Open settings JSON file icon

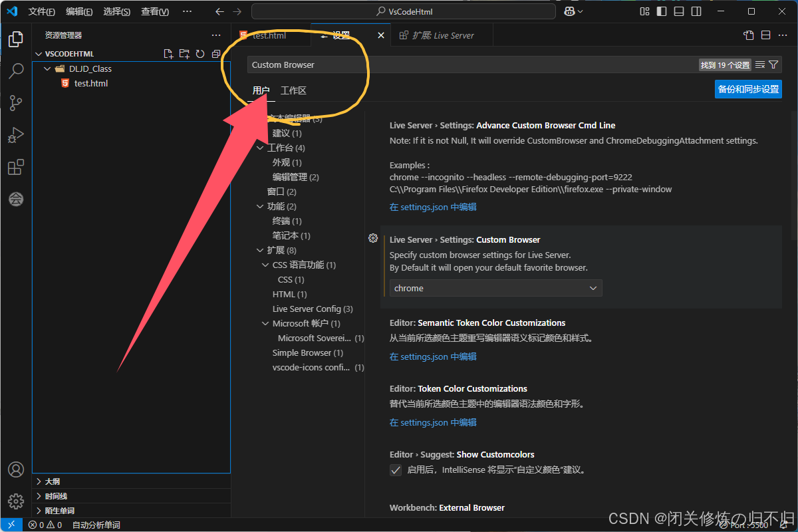749,35
